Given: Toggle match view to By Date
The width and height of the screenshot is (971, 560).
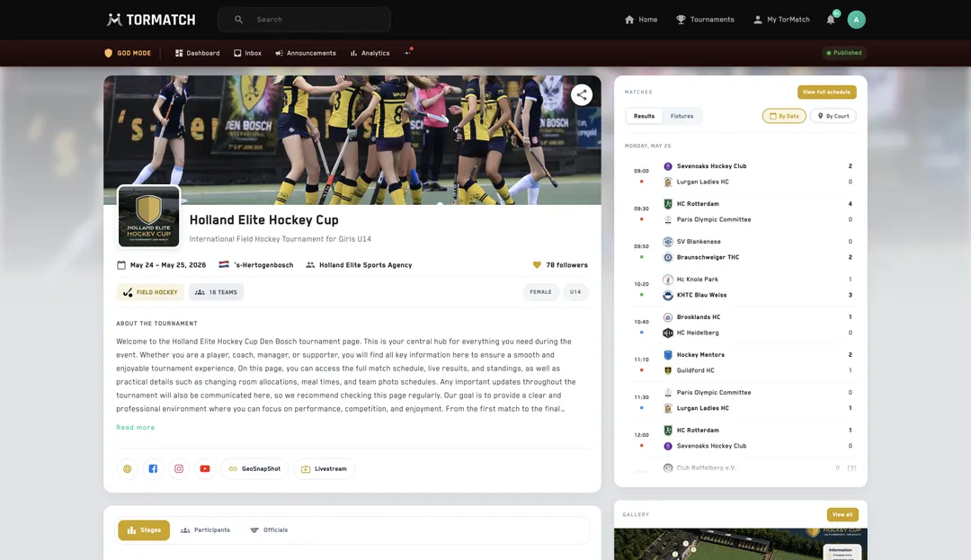Looking at the screenshot, I should (784, 116).
